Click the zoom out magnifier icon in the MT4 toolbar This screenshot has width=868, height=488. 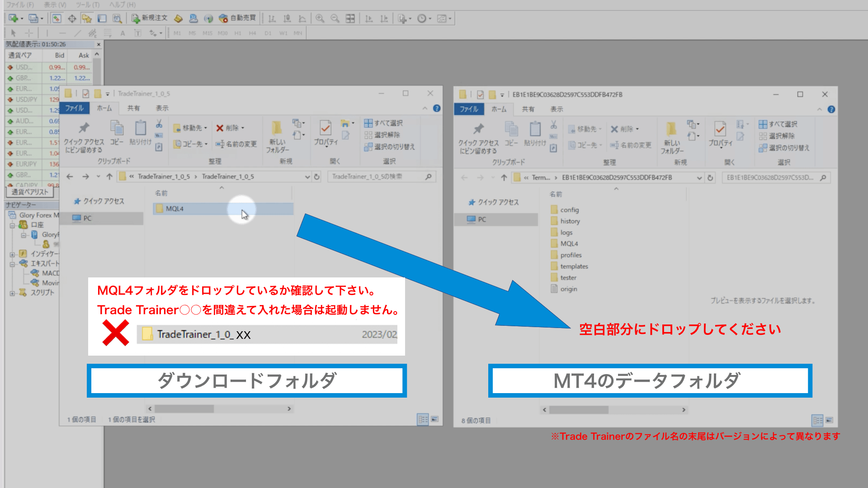(335, 19)
